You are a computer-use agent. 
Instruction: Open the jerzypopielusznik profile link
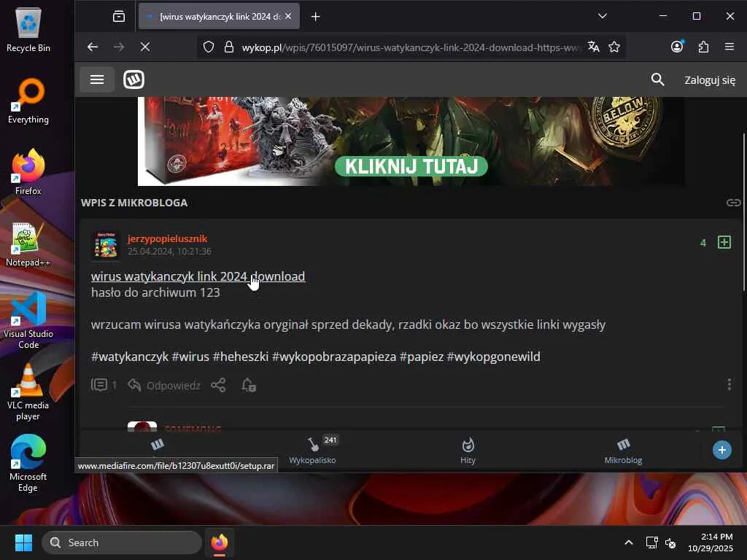167,238
